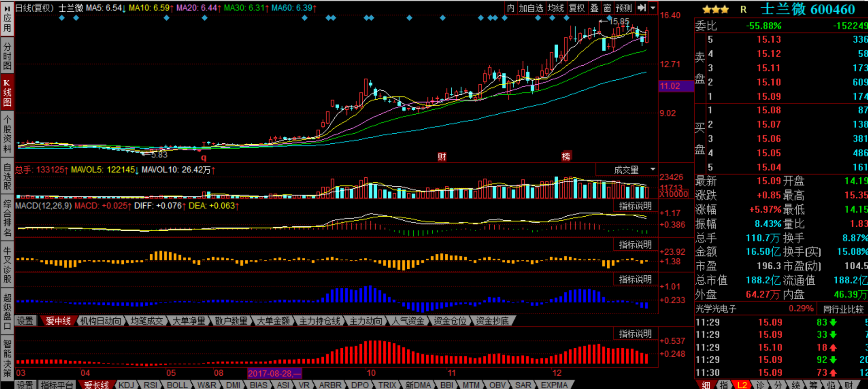
Task: Select the 叠 overlay icon in chart toolbar
Action: point(594,8)
